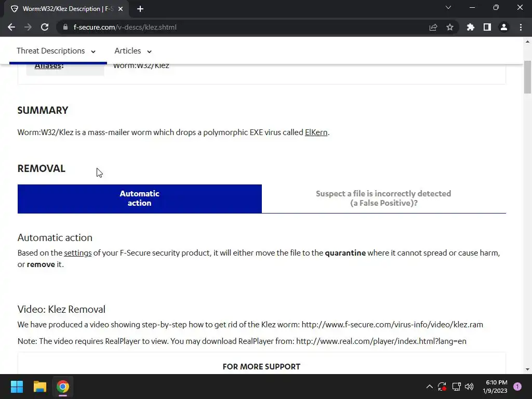Expand Threat Descriptions menu
Image resolution: width=532 pixels, height=399 pixels.
tap(56, 51)
